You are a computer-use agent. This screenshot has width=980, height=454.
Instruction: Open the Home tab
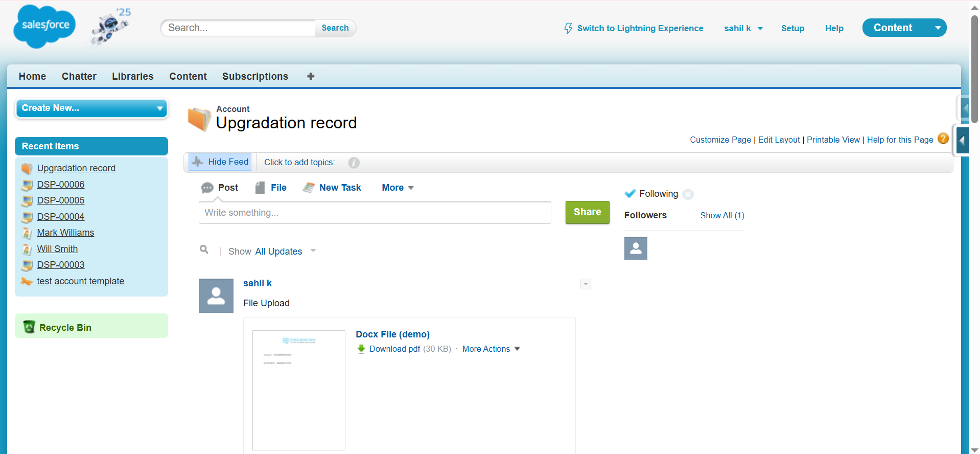click(x=33, y=76)
